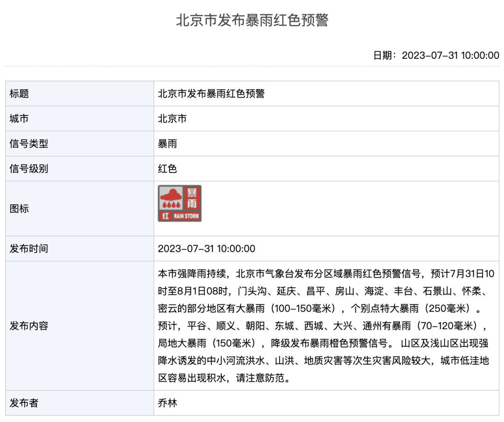Click the 图标 row label
The width and height of the screenshot is (504, 422).
pyautogui.click(x=19, y=208)
